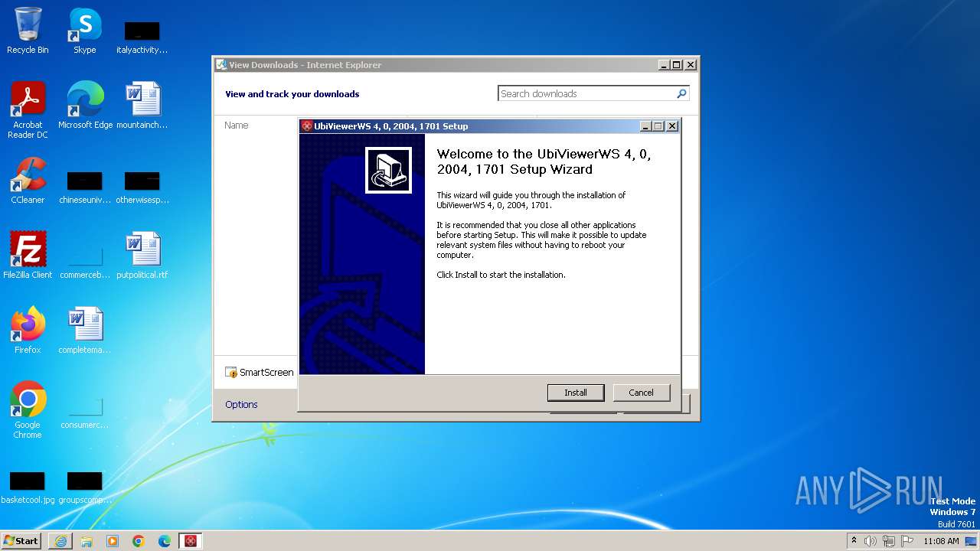
Task: Click Install in the setup wizard
Action: [x=576, y=393]
